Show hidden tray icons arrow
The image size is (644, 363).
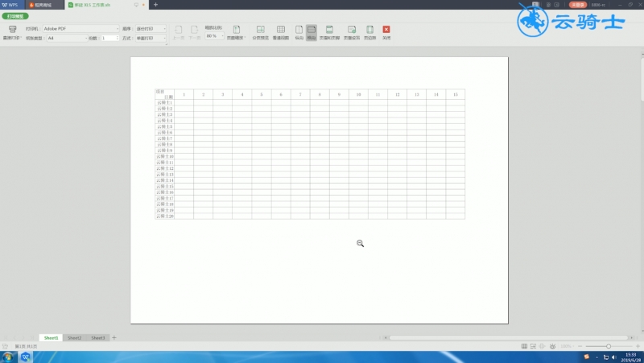597,357
